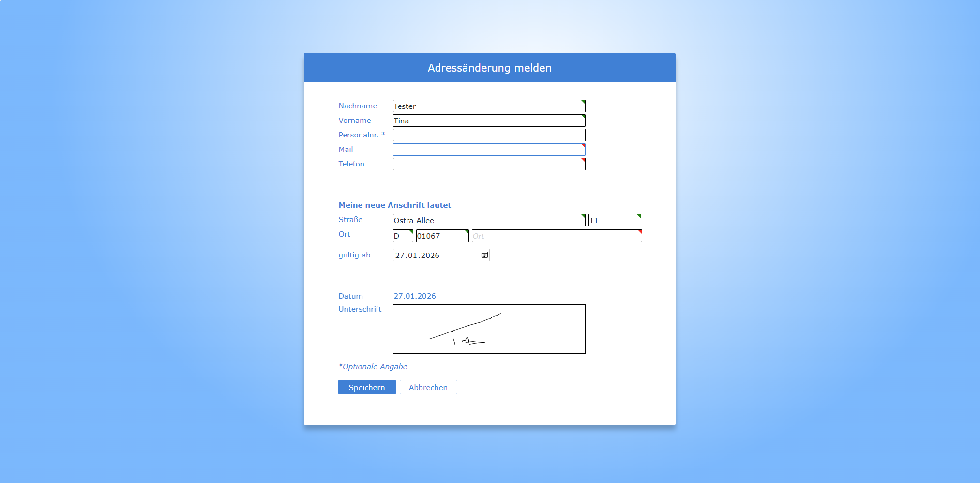This screenshot has height=483, width=980.
Task: Focus the Telefon input field
Action: [x=489, y=164]
